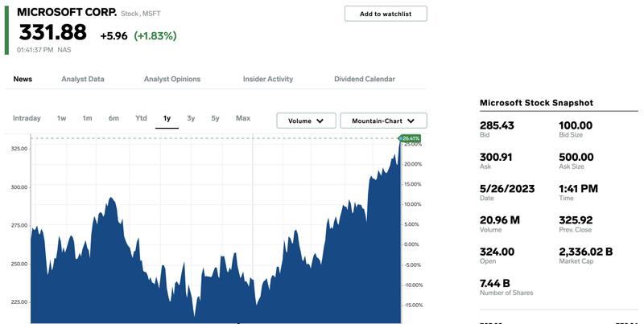Choose the 3y chart range
644x324 pixels.
pyautogui.click(x=191, y=118)
